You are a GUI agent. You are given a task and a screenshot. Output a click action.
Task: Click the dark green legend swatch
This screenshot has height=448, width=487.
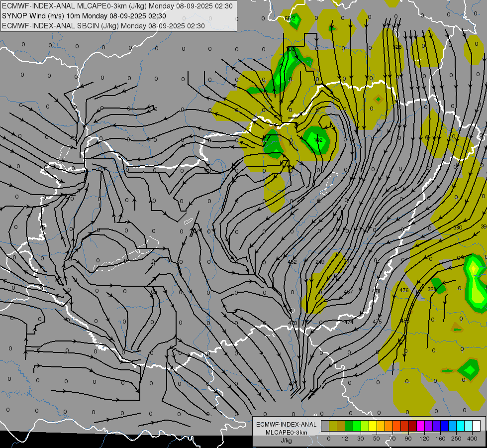point(349,426)
